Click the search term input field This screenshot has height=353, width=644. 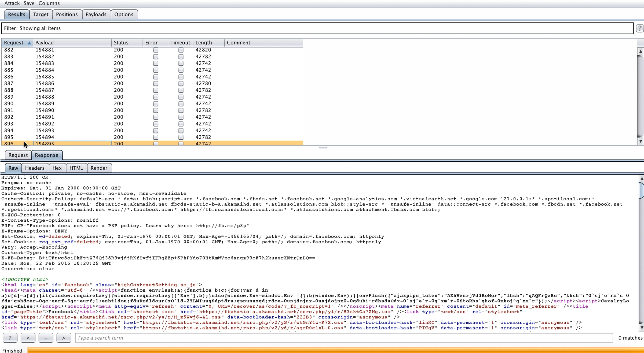pos(344,338)
